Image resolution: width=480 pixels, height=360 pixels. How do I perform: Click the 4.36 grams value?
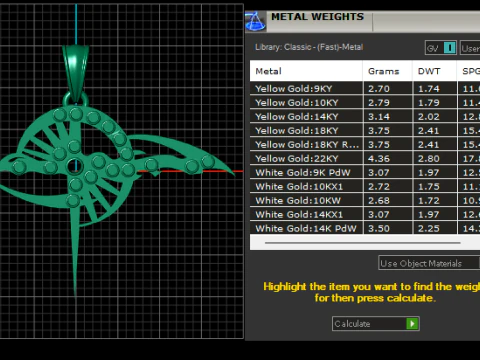tap(379, 159)
